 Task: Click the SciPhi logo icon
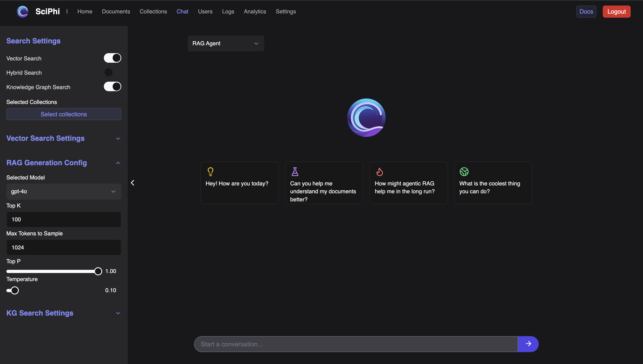point(23,11)
